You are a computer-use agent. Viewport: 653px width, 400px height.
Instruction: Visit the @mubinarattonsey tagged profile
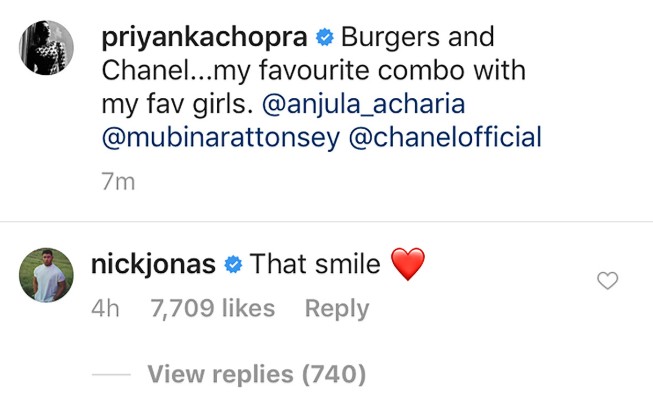pos(221,136)
